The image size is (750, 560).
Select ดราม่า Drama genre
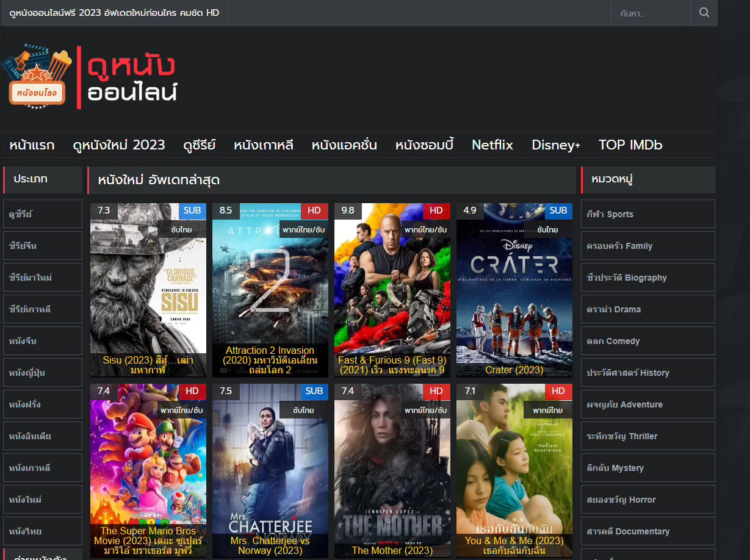pyautogui.click(x=648, y=309)
